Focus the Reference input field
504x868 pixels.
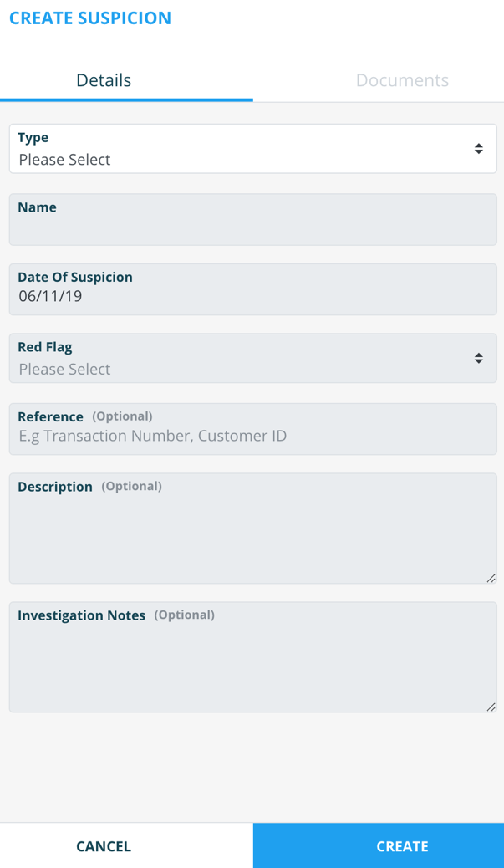(252, 429)
